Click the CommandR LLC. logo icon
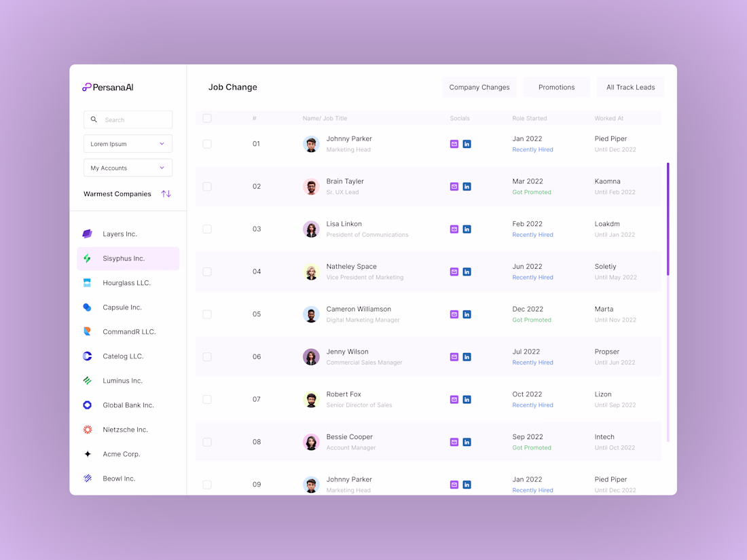The width and height of the screenshot is (747, 560). click(87, 331)
